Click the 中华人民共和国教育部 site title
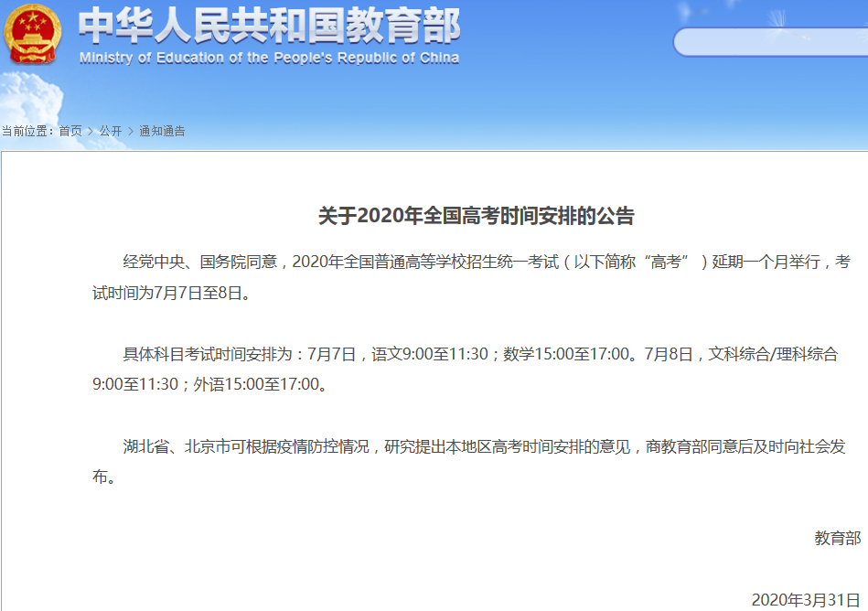This screenshot has width=868, height=611. pyautogui.click(x=269, y=26)
